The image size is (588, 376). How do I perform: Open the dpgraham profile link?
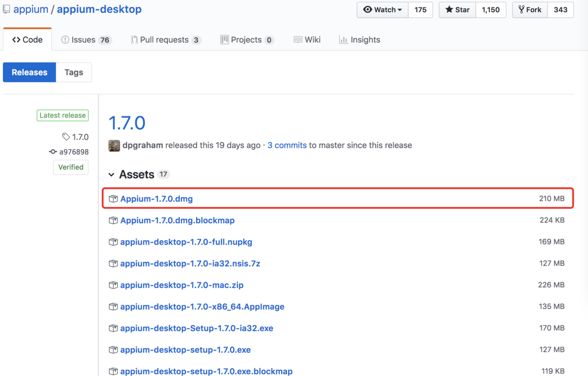coord(143,145)
